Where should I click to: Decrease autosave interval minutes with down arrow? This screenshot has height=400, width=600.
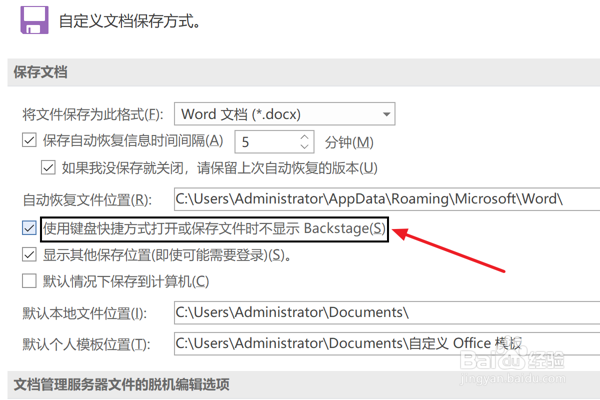click(304, 147)
